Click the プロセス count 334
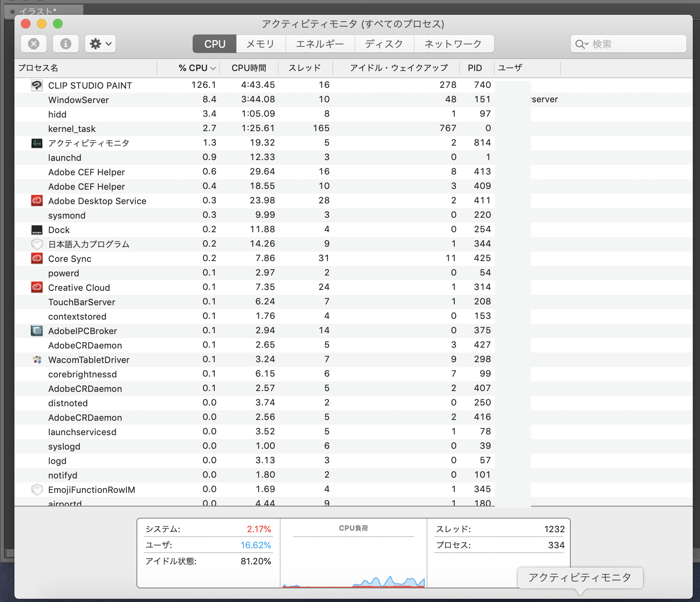Viewport: 700px width, 602px height. click(x=556, y=545)
